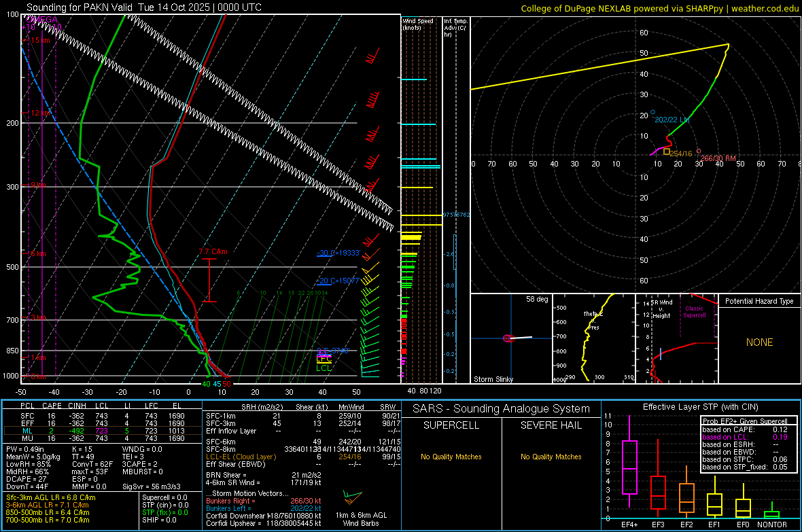This screenshot has width=802, height=532.
Task: Click the Theta-E v. Pres label
Action: tap(593, 320)
